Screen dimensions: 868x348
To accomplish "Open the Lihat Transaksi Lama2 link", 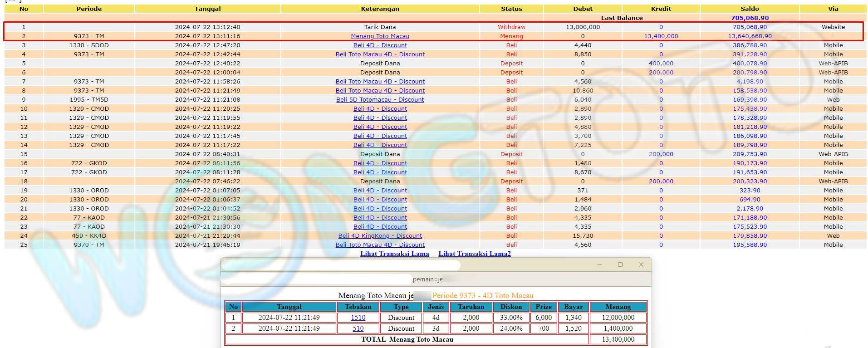I will click(x=474, y=254).
